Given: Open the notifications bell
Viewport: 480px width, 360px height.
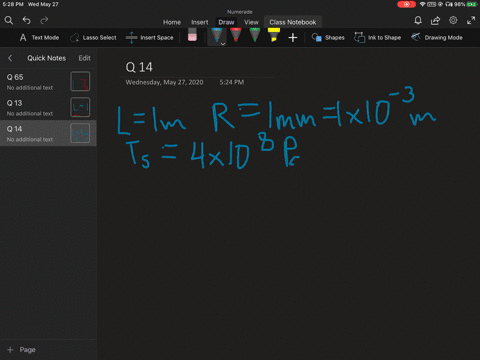Looking at the screenshot, I should (418, 21).
